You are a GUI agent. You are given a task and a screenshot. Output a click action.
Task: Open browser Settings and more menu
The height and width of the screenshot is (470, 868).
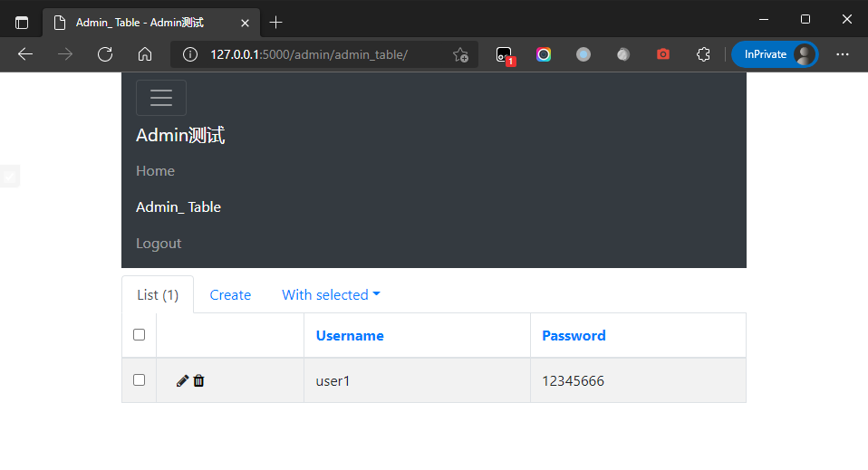click(843, 54)
